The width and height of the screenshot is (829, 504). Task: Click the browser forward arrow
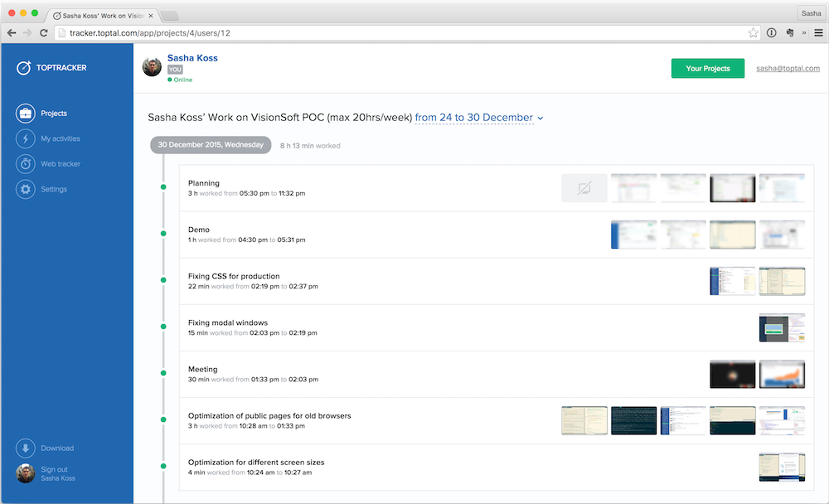[27, 33]
